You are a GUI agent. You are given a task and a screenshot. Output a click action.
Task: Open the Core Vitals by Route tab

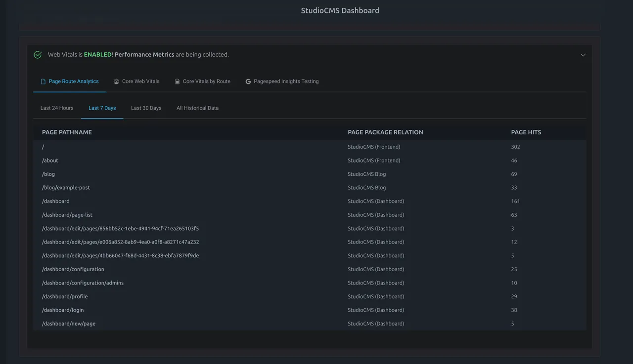pyautogui.click(x=203, y=81)
